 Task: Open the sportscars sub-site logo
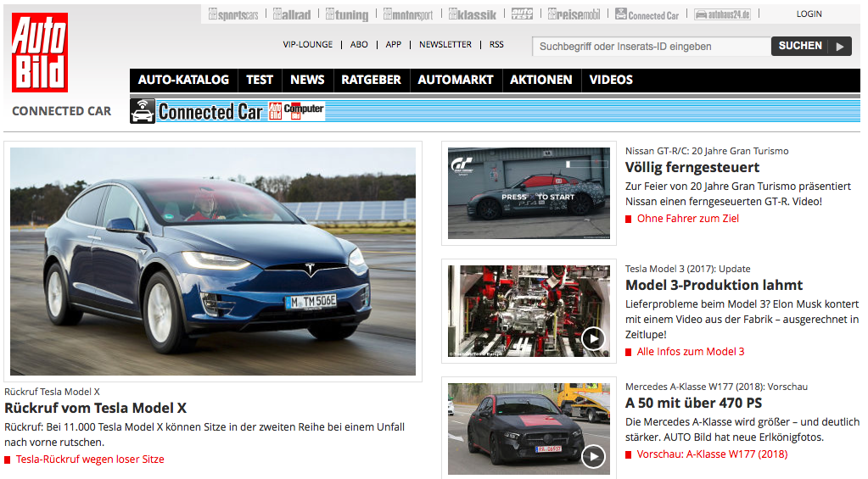pos(233,14)
